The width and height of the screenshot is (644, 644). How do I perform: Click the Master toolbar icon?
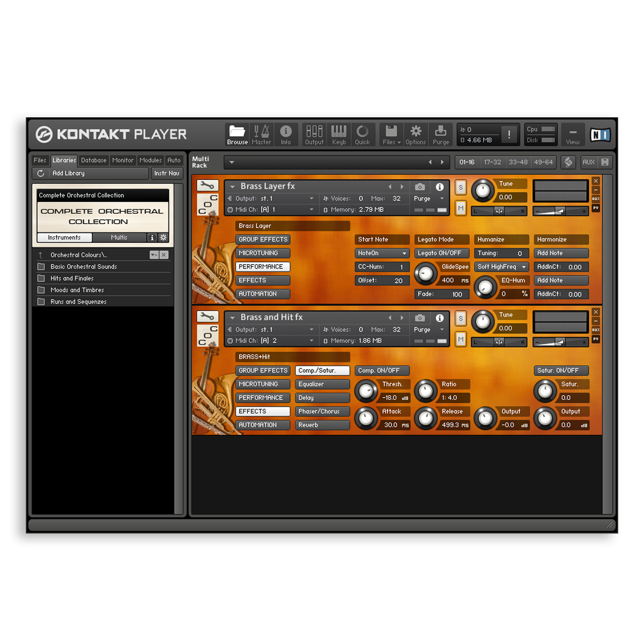(262, 134)
